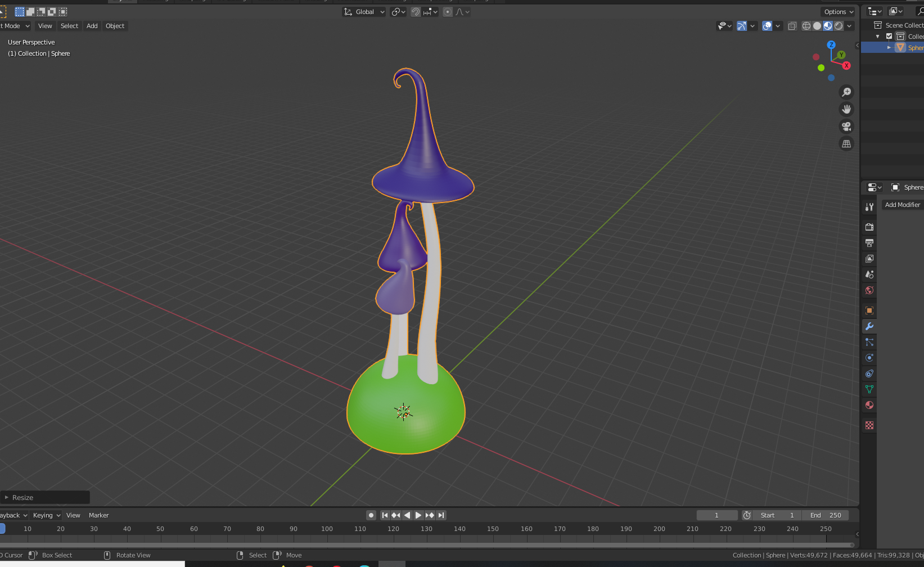Click the camera view icon in viewport sidebar
The width and height of the screenshot is (924, 567).
[846, 126]
